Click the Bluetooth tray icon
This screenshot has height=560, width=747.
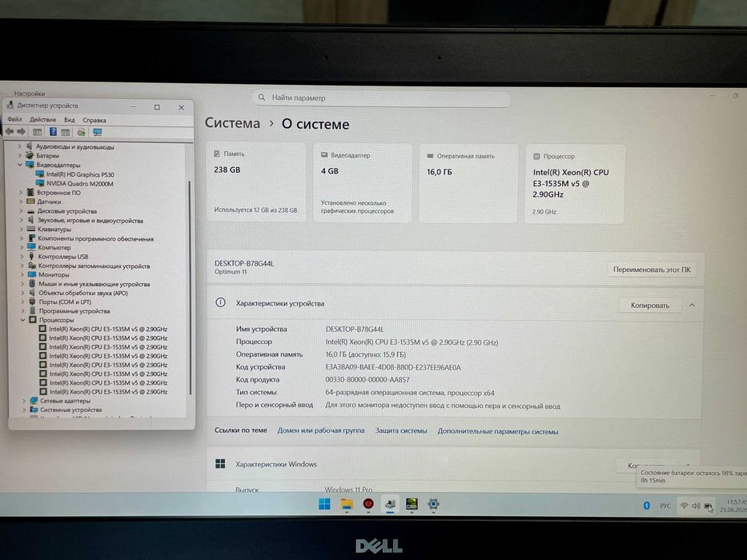pyautogui.click(x=646, y=506)
